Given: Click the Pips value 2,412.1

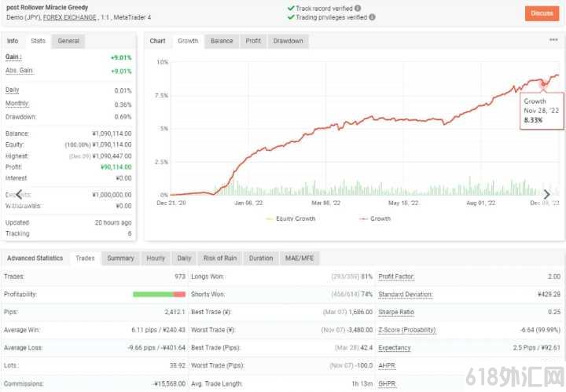Looking at the screenshot, I should pos(175,312).
